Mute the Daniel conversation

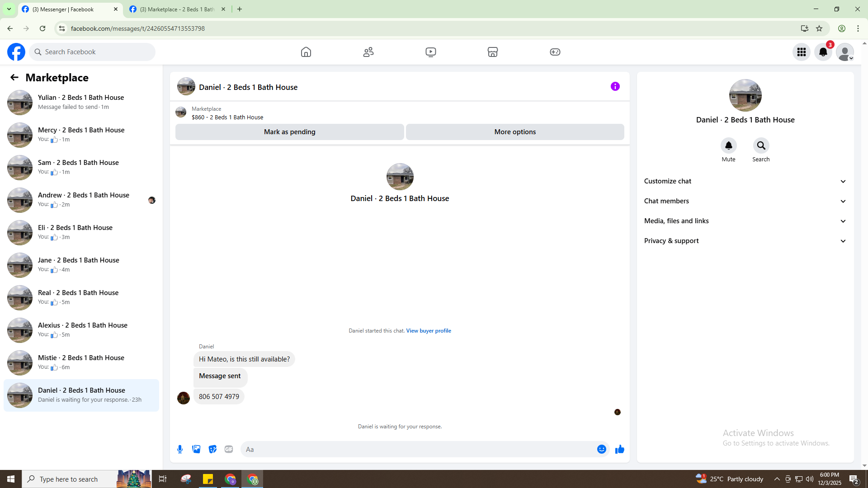729,145
